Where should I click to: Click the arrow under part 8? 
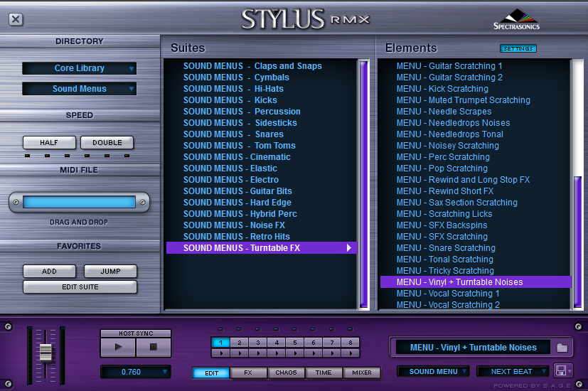click(351, 353)
